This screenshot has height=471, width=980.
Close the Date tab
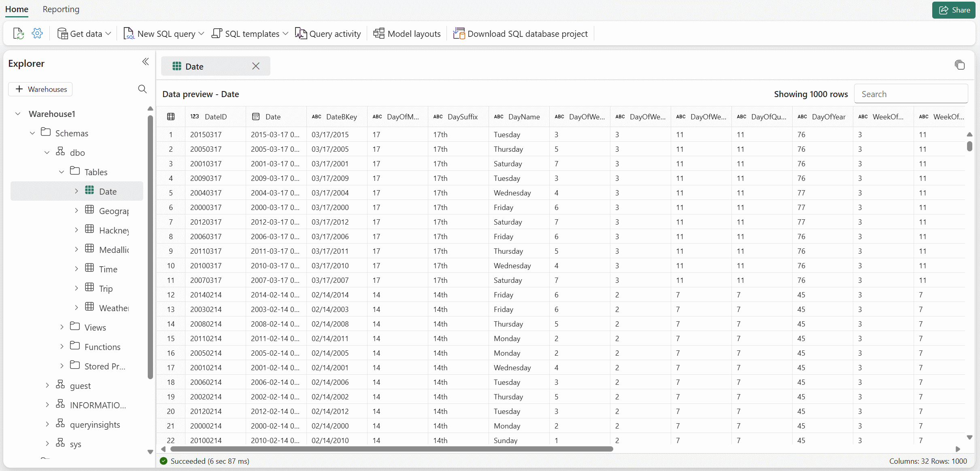coord(255,66)
